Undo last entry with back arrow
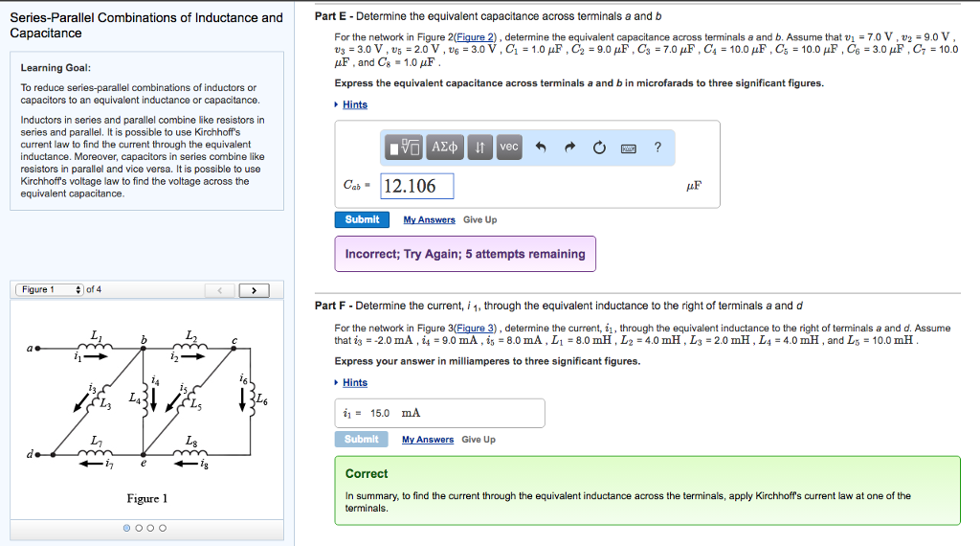Image resolution: width=980 pixels, height=546 pixels. pyautogui.click(x=542, y=148)
